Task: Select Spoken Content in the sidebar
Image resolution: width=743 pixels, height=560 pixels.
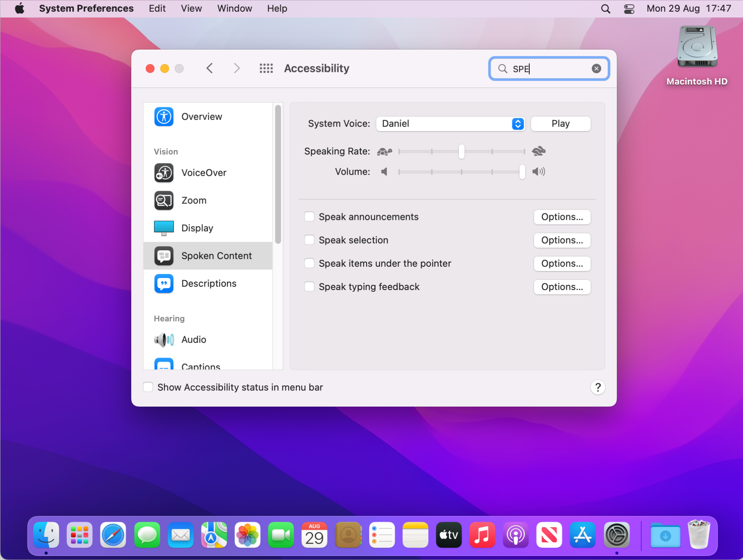Action: click(x=208, y=256)
